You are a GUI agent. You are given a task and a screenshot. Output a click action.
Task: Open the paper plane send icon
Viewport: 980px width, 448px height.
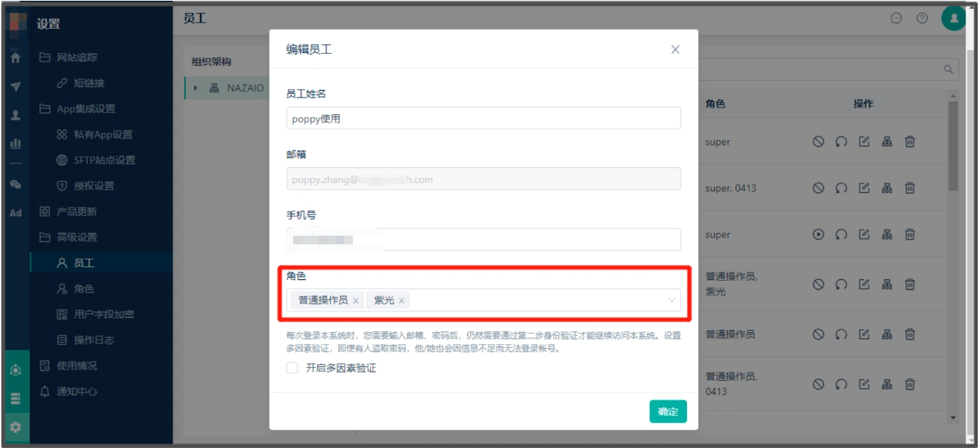tap(15, 87)
